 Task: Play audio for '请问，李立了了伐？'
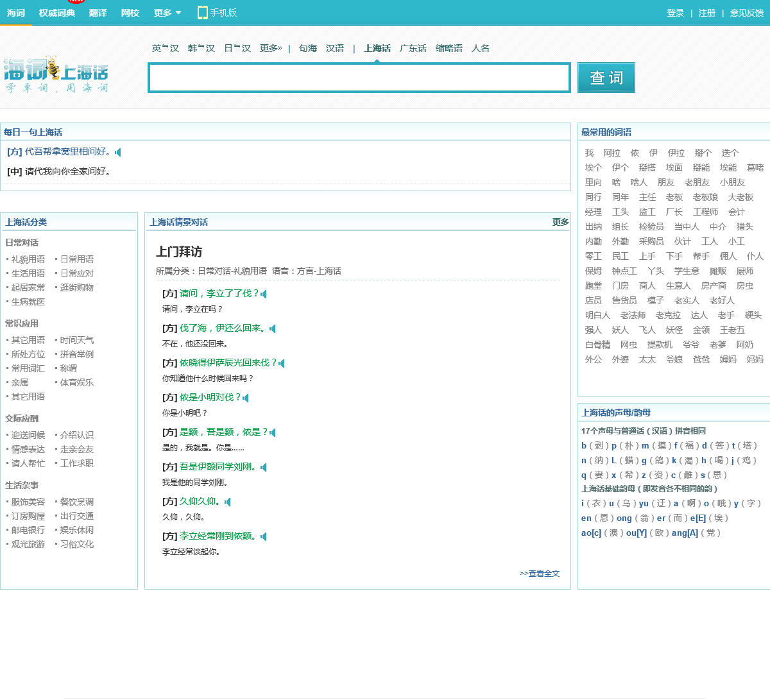[264, 294]
